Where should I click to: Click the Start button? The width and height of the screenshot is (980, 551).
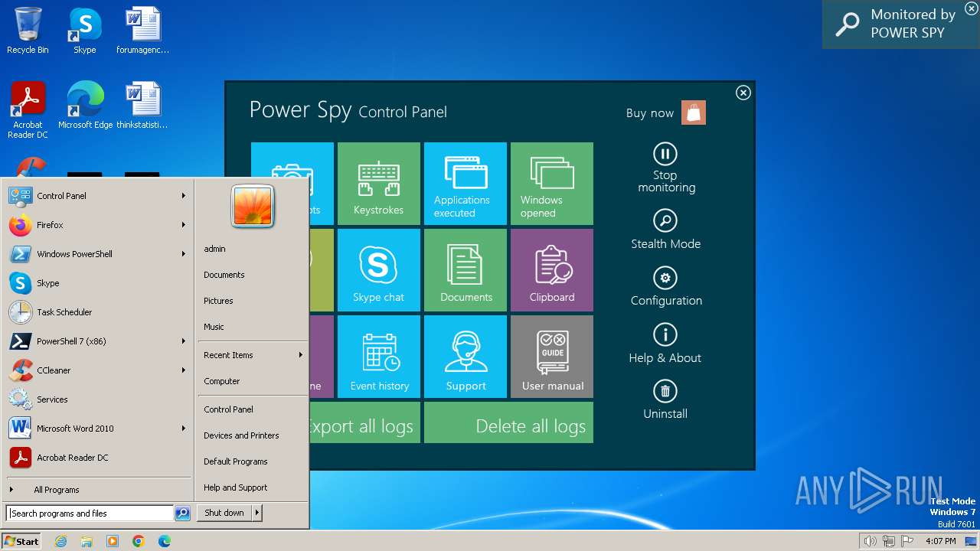coord(21,541)
